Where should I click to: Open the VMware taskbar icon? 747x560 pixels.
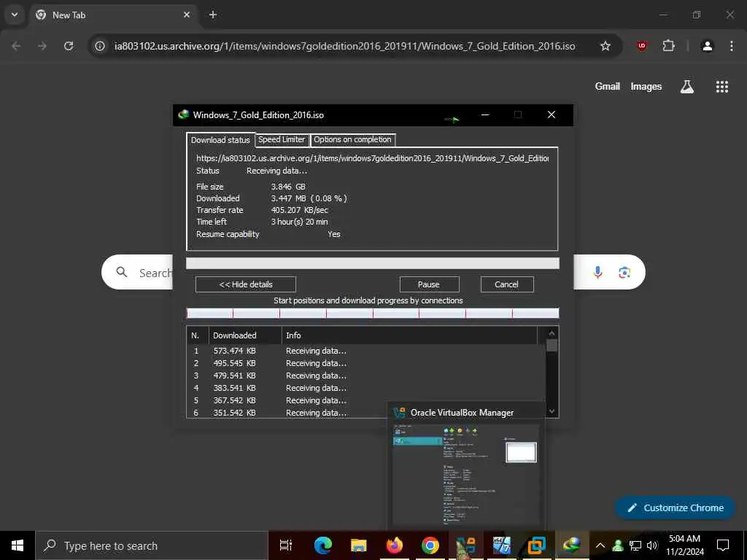point(536,545)
